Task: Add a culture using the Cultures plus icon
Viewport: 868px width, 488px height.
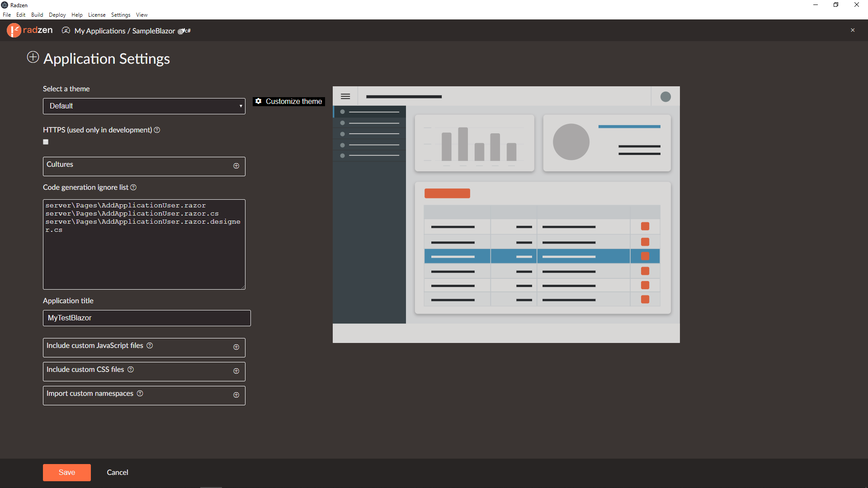Action: (x=236, y=166)
